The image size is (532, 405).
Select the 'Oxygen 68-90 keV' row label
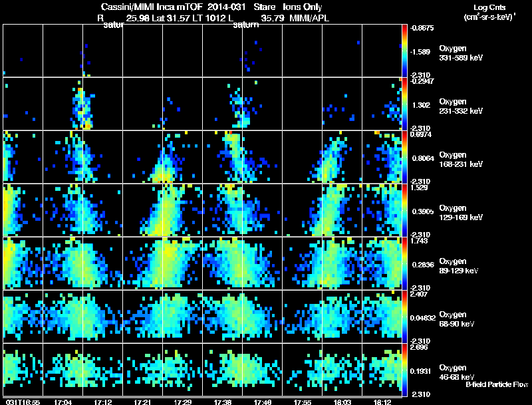click(x=457, y=319)
